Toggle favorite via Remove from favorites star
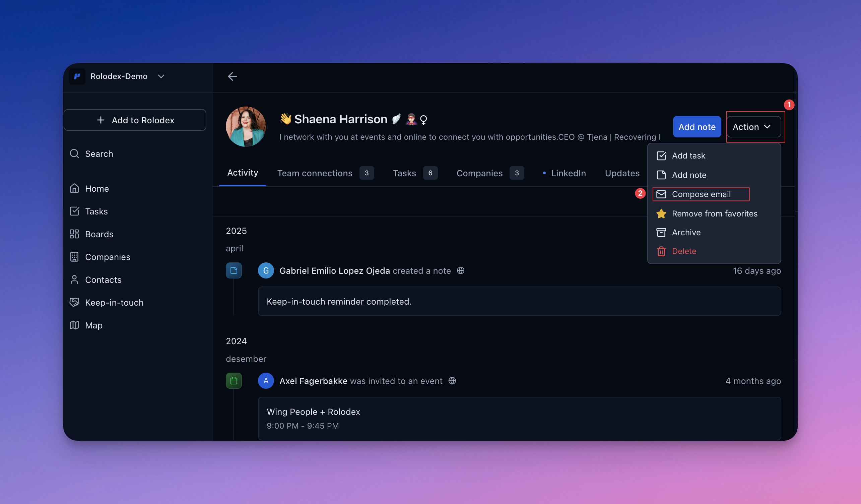Viewport: 861px width, 504px height. [661, 213]
